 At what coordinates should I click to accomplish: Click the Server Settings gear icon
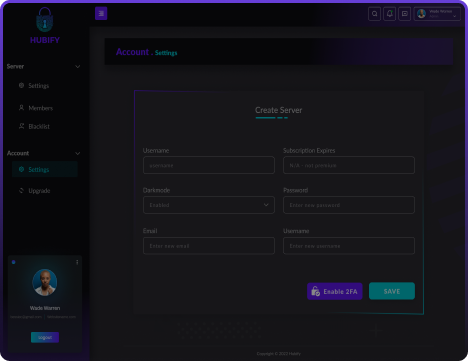tap(21, 85)
